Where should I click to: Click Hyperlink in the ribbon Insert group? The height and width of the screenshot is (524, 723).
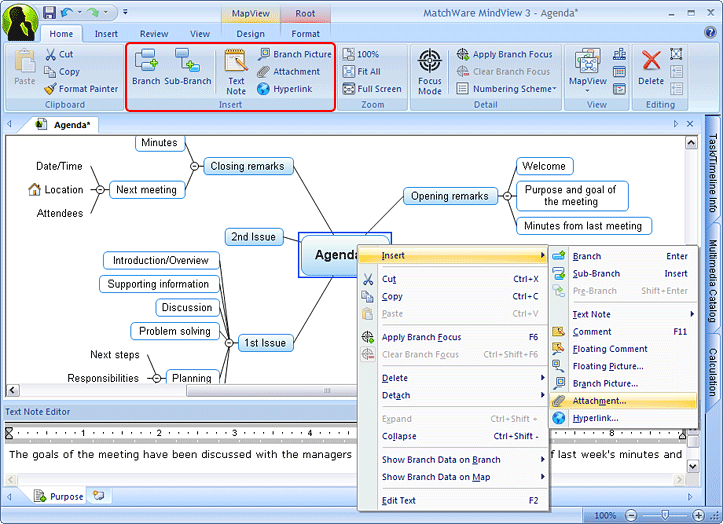(x=285, y=89)
